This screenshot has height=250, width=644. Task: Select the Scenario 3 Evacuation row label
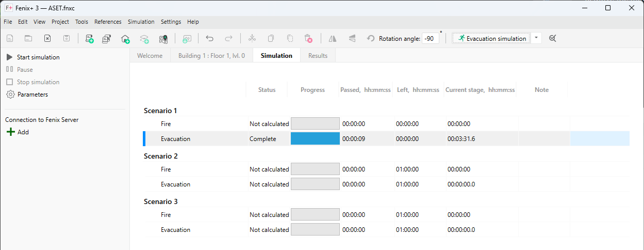175,230
